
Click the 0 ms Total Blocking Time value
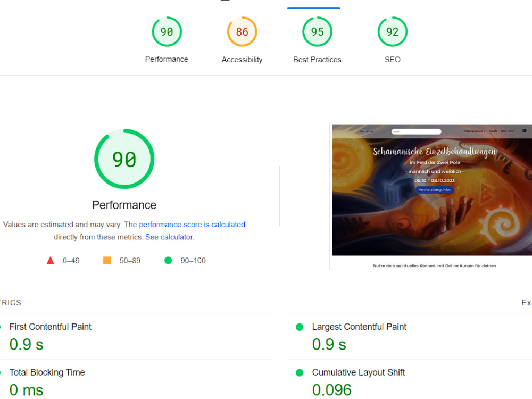click(x=27, y=390)
